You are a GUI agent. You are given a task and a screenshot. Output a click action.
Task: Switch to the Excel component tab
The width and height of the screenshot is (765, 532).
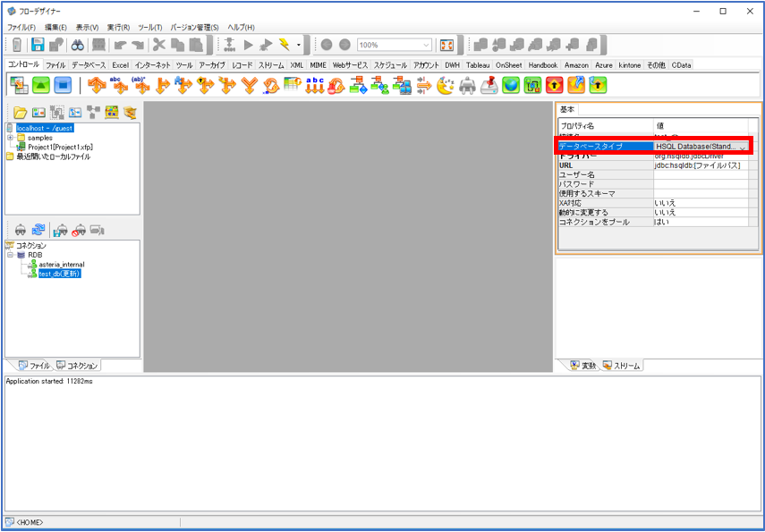tap(120, 65)
